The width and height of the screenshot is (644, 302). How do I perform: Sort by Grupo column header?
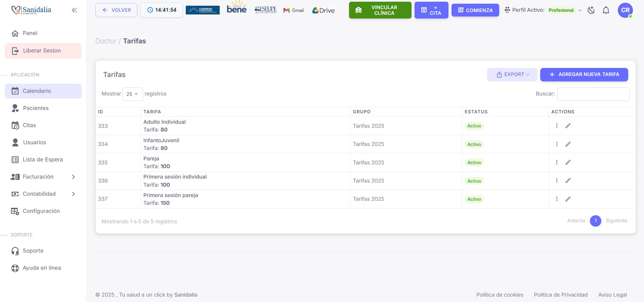[x=406, y=112]
